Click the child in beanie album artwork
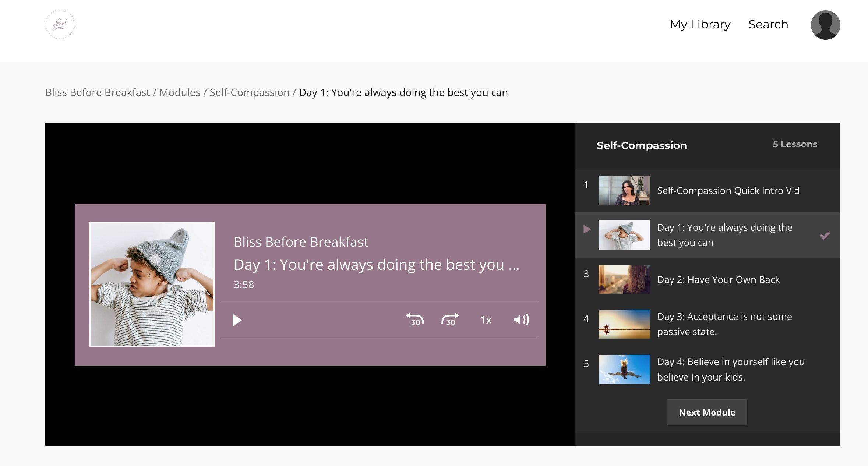The height and width of the screenshot is (466, 868). click(152, 284)
